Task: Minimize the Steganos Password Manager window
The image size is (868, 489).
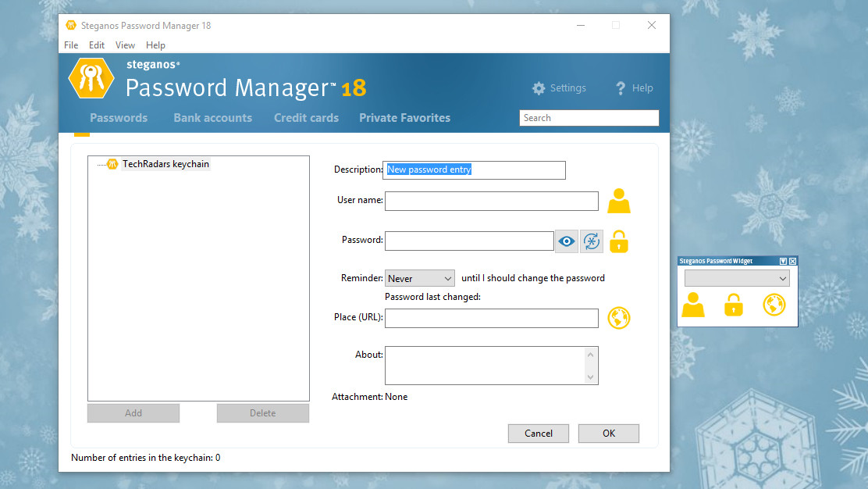Action: pos(581,25)
